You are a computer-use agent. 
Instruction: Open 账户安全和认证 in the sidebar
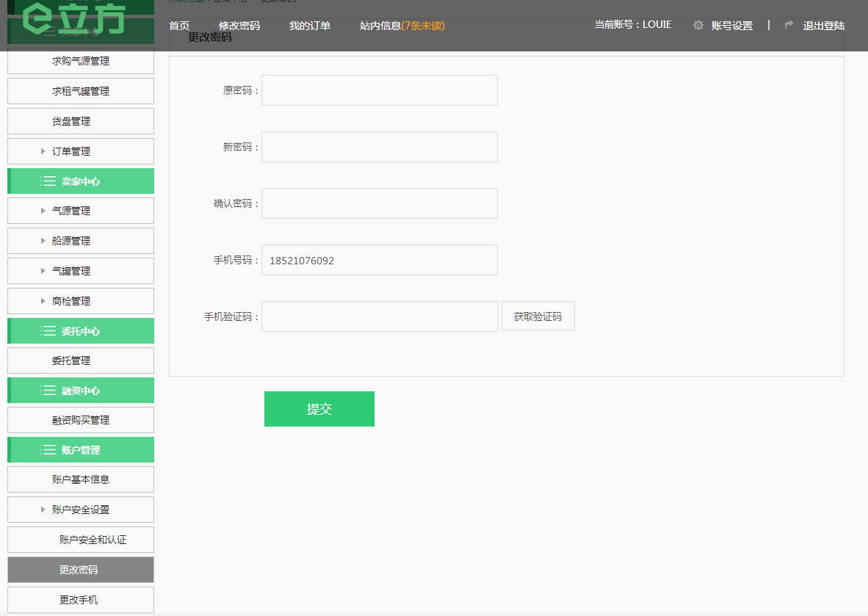[81, 540]
